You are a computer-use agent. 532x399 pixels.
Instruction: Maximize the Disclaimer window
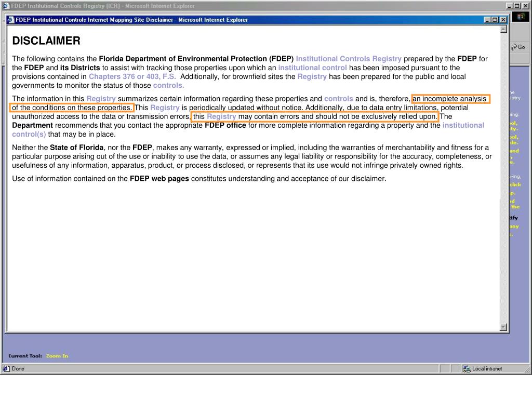495,20
